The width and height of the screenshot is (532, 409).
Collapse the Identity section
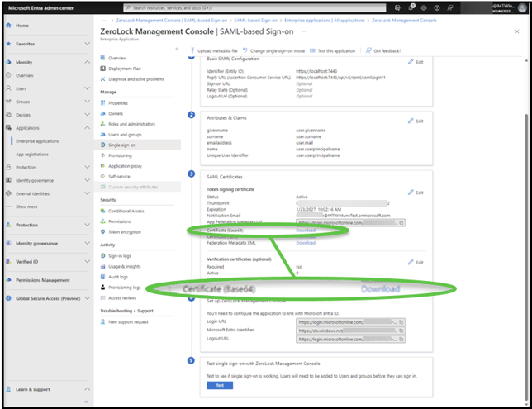click(x=88, y=62)
